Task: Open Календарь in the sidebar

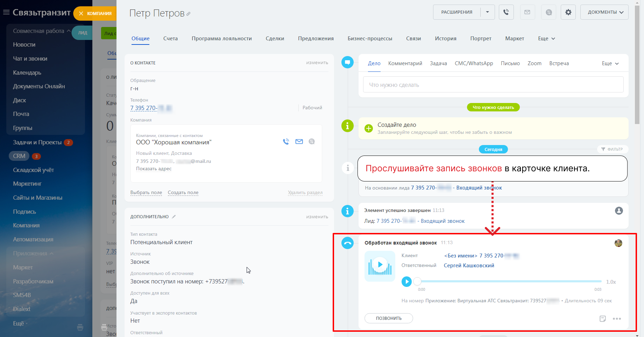Action: (27, 73)
